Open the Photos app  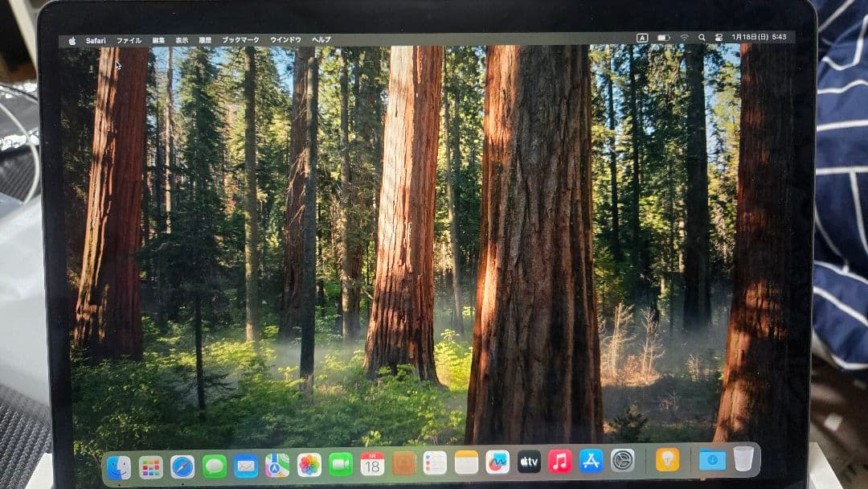pyautogui.click(x=308, y=464)
